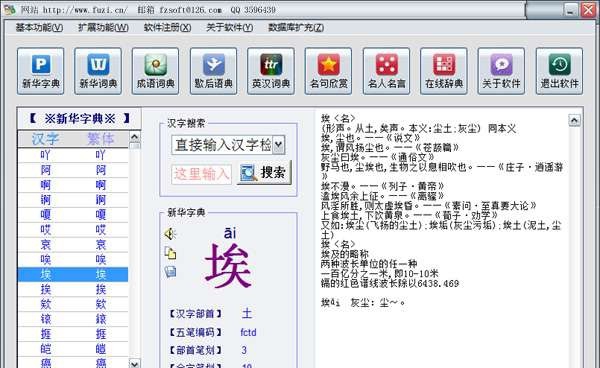The image size is (600, 368).
Task: Select the 嗄 row in character list
Action: pyautogui.click(x=73, y=215)
